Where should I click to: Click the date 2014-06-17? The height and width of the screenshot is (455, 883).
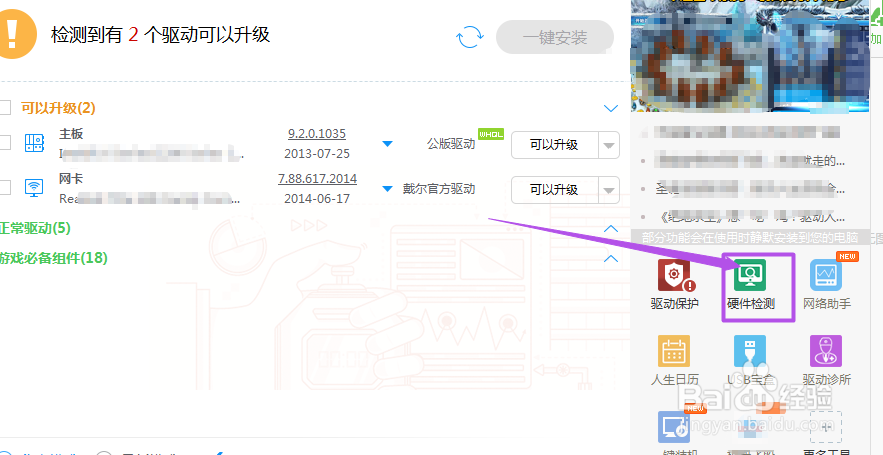[x=317, y=198]
